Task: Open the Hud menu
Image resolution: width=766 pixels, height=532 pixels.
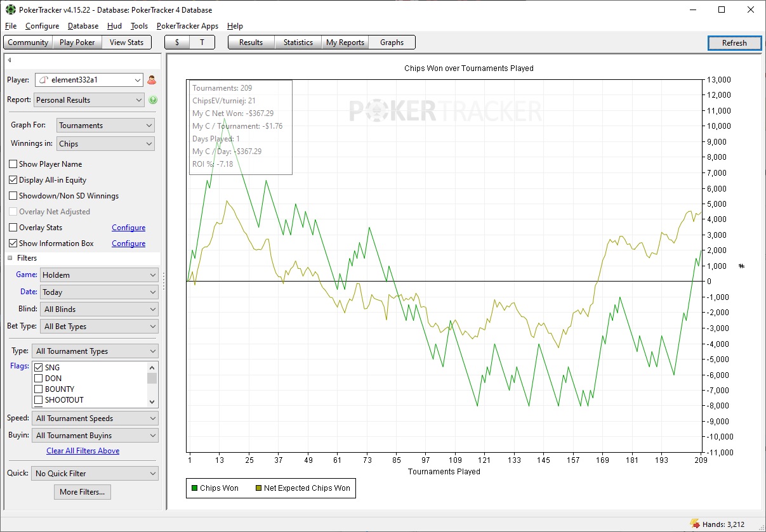Action: [x=114, y=26]
